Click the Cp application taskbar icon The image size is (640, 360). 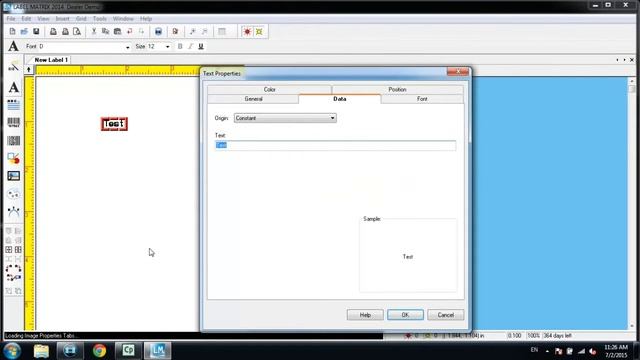[x=129, y=351]
